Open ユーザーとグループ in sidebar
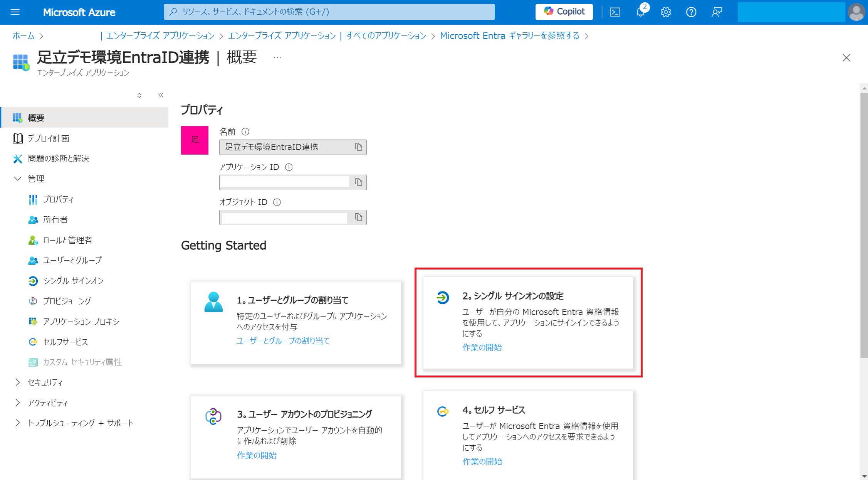Viewport: 868px width, 480px height. coord(72,260)
